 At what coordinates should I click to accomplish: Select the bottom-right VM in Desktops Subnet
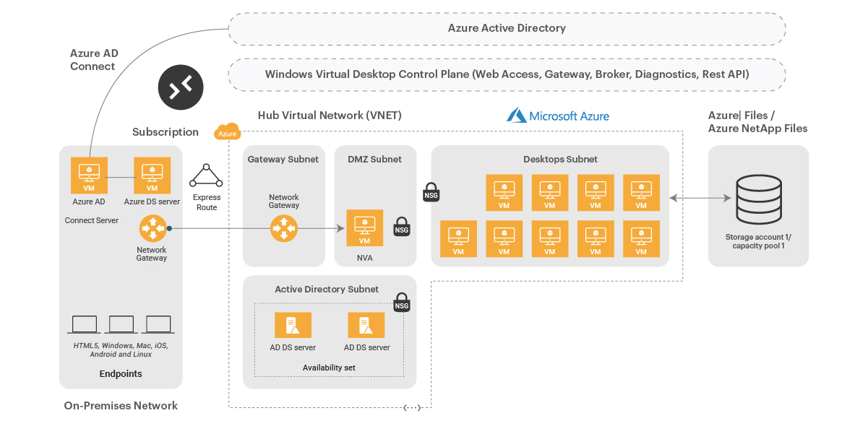(641, 238)
